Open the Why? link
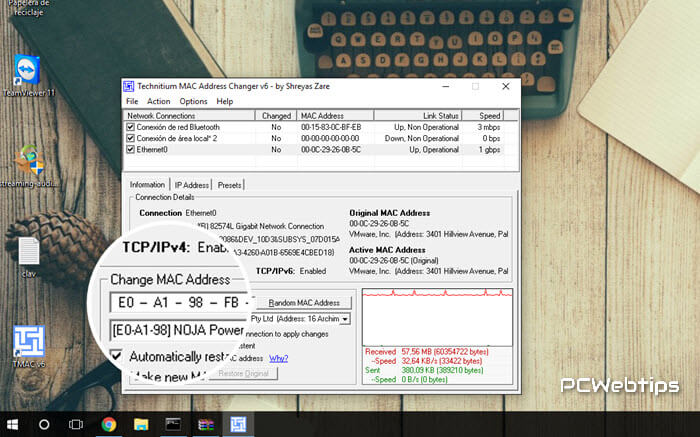Screen dimensions: 700x437 [x=279, y=358]
